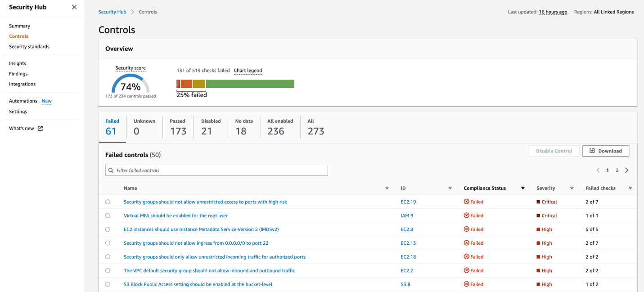Open the Download icon button
The width and height of the screenshot is (644, 292).
tap(592, 151)
